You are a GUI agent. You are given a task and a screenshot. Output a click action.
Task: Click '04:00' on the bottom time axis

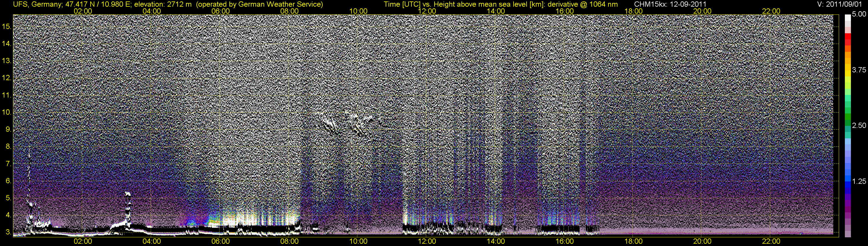coord(152,241)
